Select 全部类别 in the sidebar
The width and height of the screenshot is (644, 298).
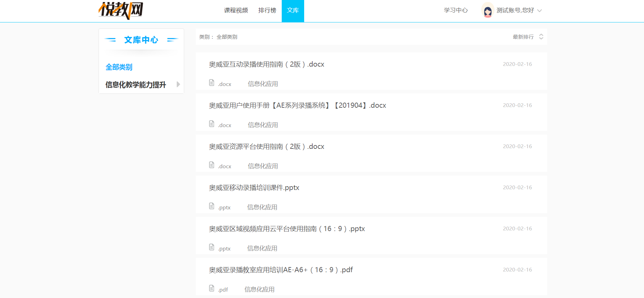pyautogui.click(x=119, y=67)
